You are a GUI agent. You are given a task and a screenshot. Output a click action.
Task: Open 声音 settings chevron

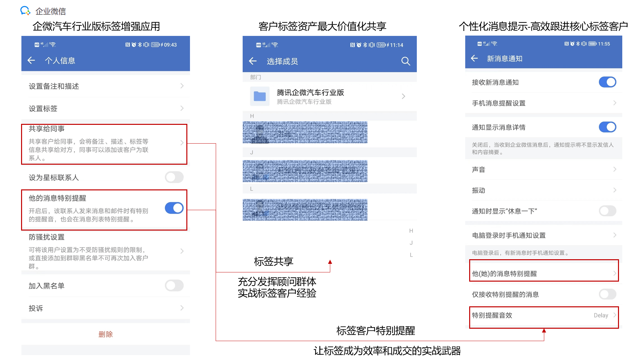click(614, 169)
